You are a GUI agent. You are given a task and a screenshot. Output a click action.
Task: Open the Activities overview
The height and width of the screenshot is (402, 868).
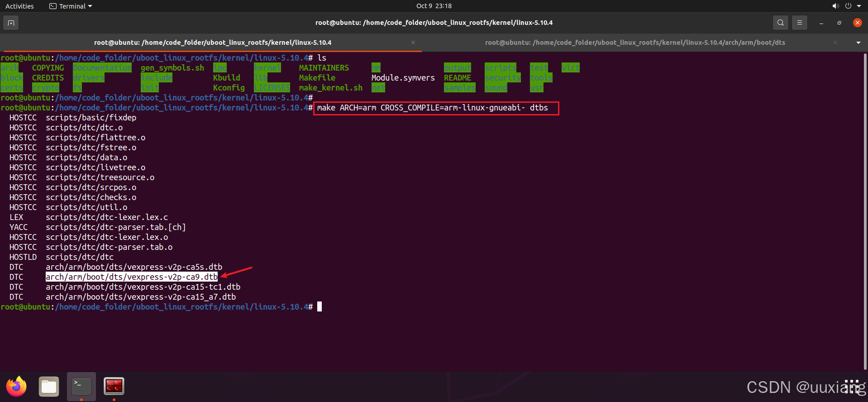click(x=19, y=6)
